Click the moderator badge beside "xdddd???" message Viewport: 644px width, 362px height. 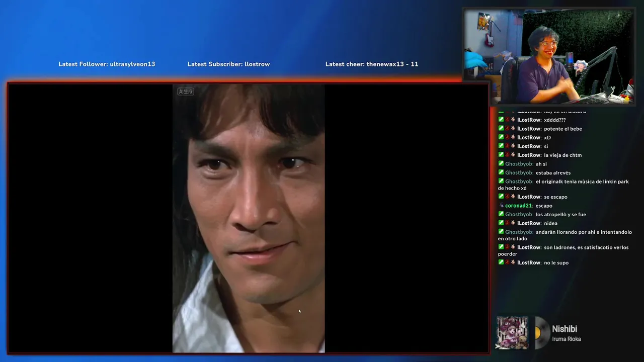tap(501, 120)
